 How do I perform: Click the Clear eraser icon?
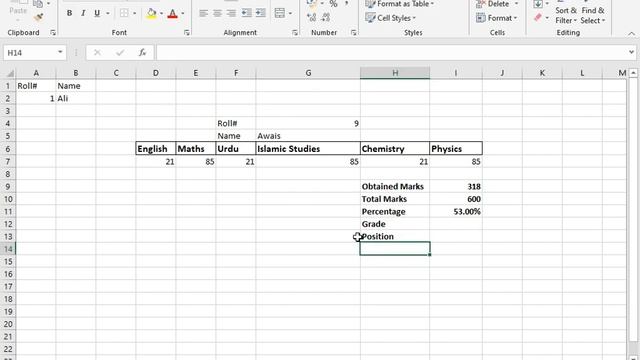[538, 18]
